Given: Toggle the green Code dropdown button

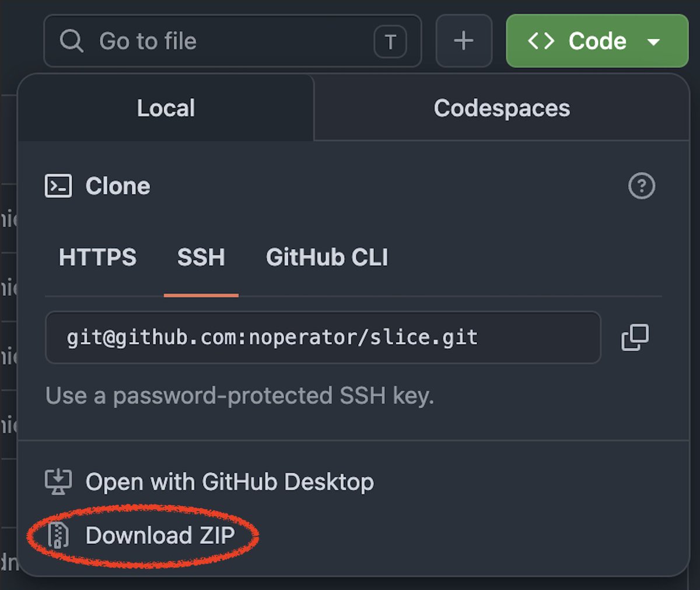Looking at the screenshot, I should pos(597,41).
